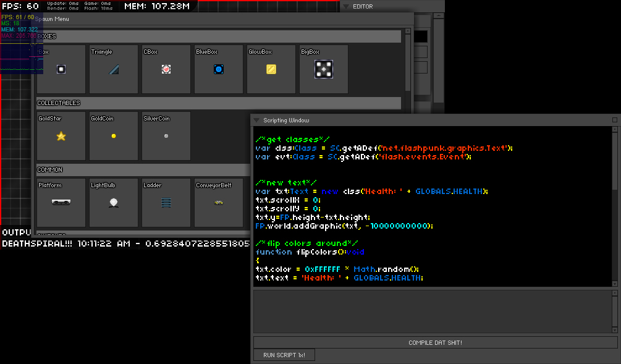The width and height of the screenshot is (621, 364).
Task: Select the SilverCoin collectable icon
Action: click(x=166, y=136)
